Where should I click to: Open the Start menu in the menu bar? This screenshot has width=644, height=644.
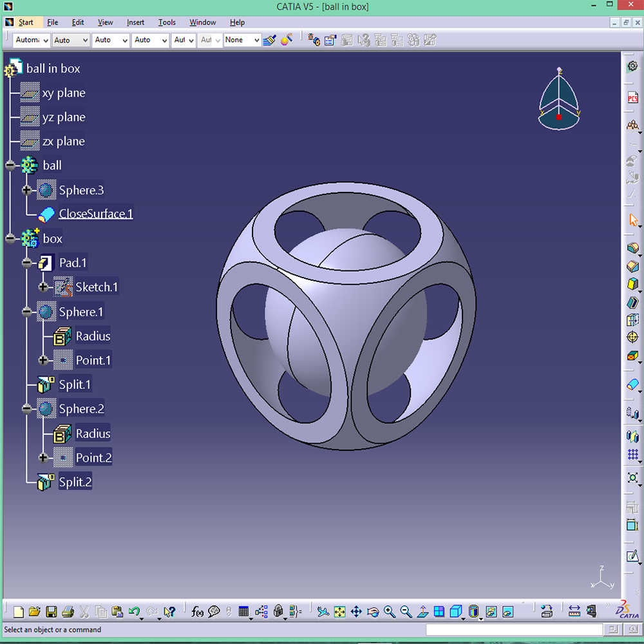tap(27, 22)
